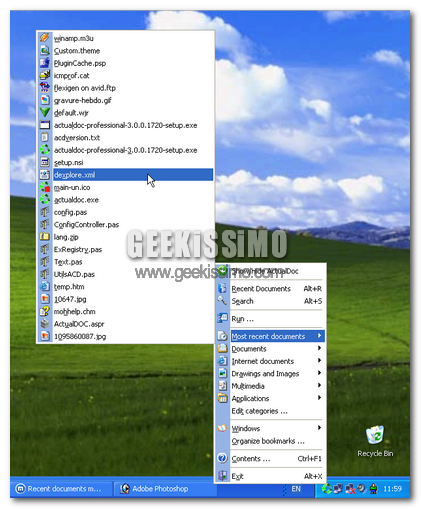421x509 pixels.
Task: Click the EN language indicator
Action: pyautogui.click(x=296, y=489)
